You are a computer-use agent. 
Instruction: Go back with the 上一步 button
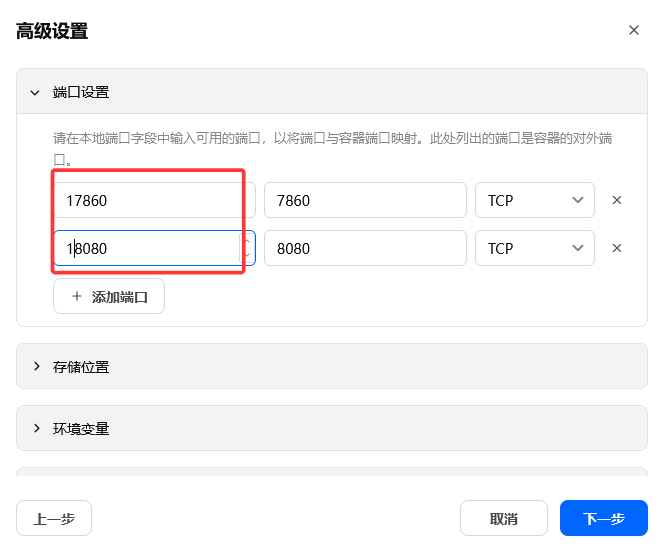point(54,518)
